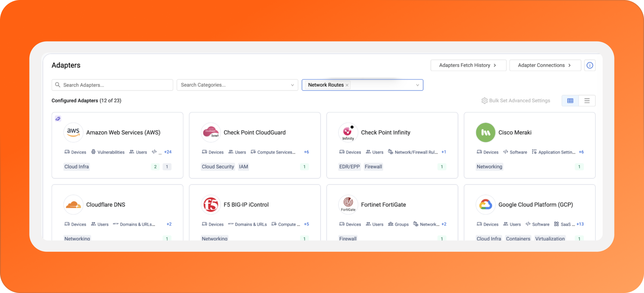Click the code brackets icon on AWS card

pyautogui.click(x=154, y=152)
